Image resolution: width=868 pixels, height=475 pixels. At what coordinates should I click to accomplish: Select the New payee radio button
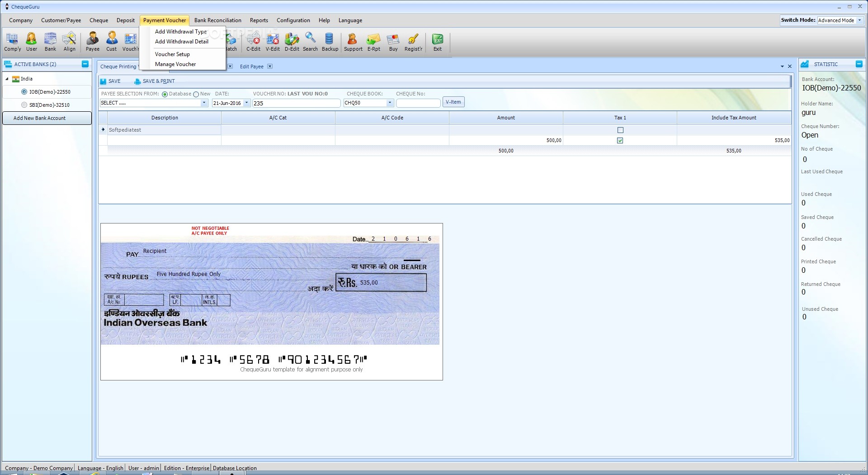[196, 94]
